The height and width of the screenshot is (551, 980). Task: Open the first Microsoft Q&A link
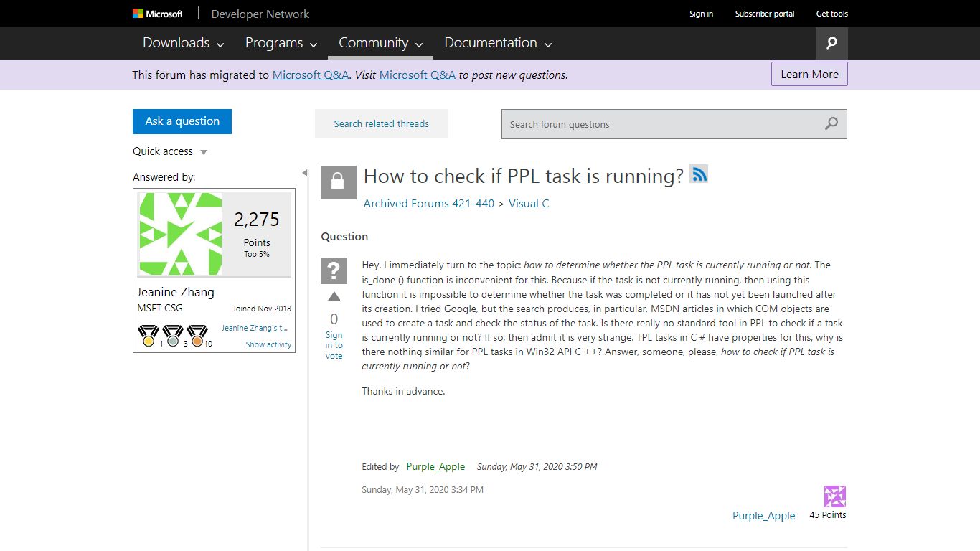click(x=311, y=75)
